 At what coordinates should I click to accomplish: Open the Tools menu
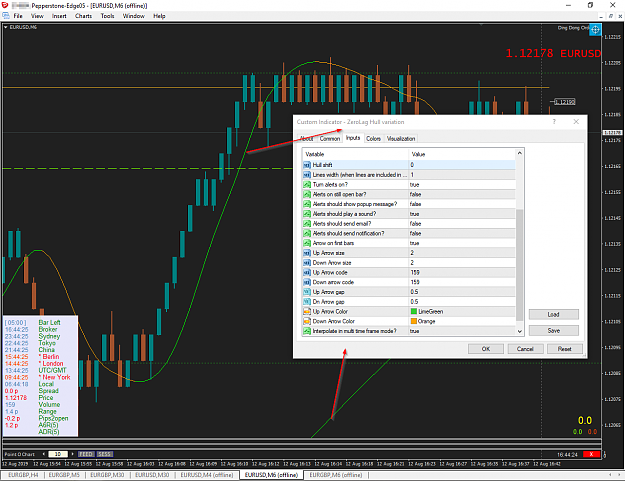(107, 16)
